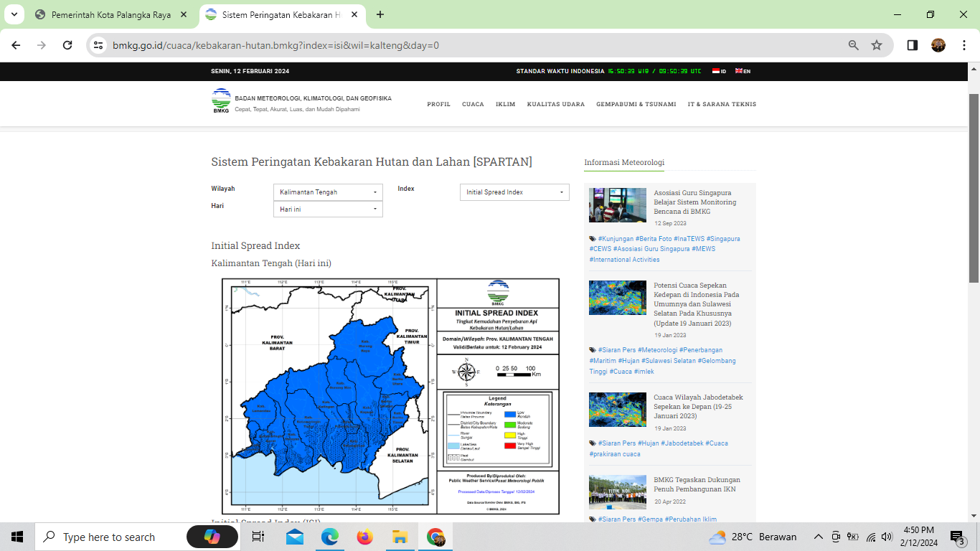
Task: Switch language to ID flag
Action: (719, 71)
